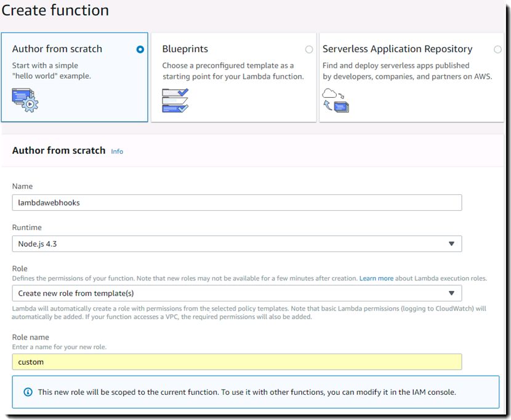Click the 'Enter a name for your new role' hint
511x420 pixels.
(x=59, y=347)
